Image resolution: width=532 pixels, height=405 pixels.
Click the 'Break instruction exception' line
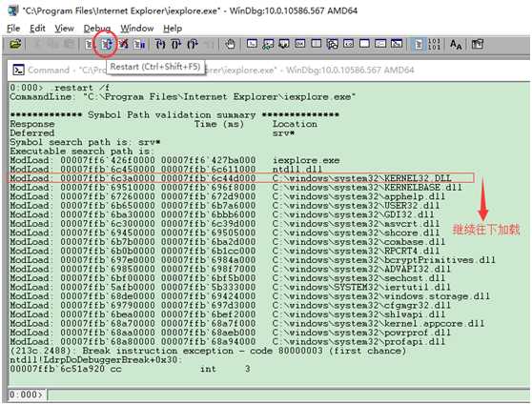pyautogui.click(x=208, y=351)
